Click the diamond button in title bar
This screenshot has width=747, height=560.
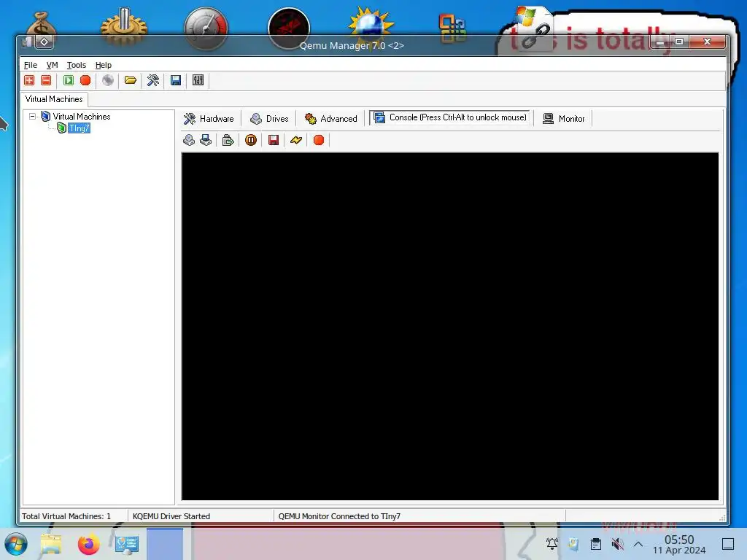(x=44, y=42)
